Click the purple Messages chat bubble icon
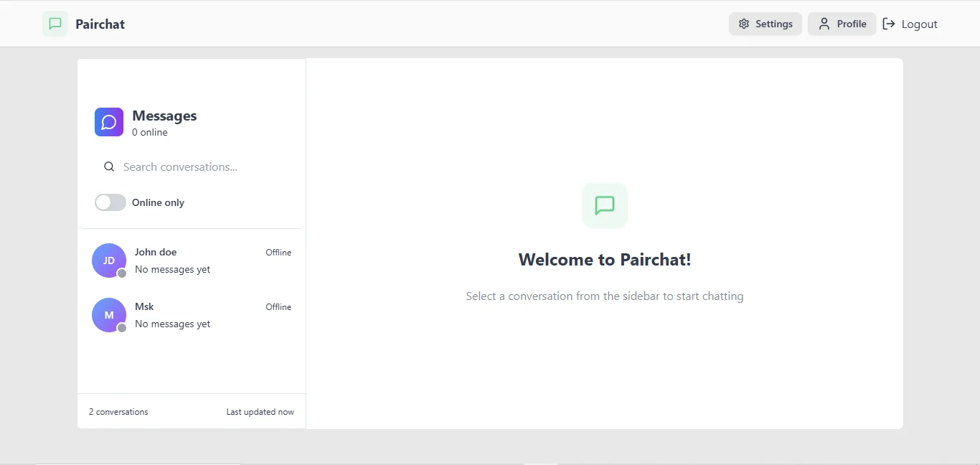The height and width of the screenshot is (465, 980). [108, 122]
